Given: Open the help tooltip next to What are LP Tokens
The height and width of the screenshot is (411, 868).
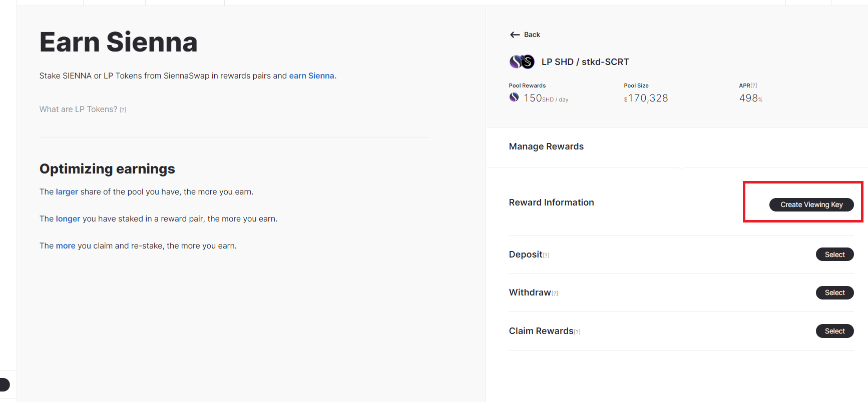Looking at the screenshot, I should tap(123, 110).
